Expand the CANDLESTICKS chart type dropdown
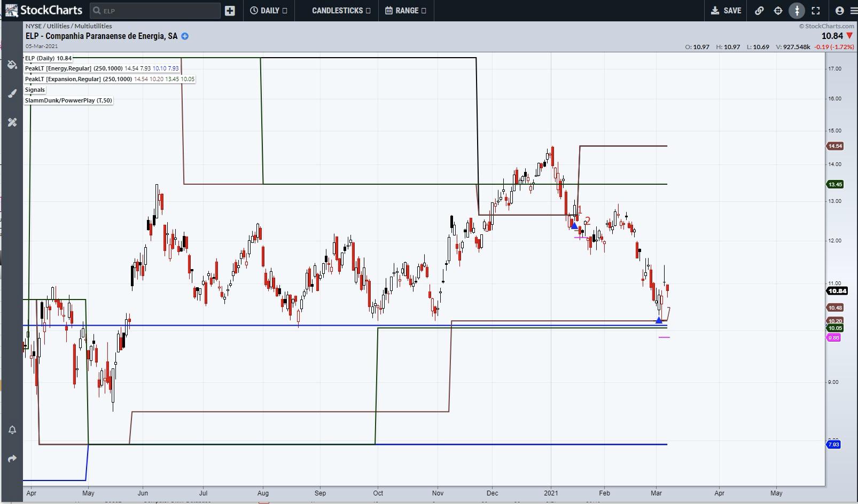The width and height of the screenshot is (858, 504). click(341, 11)
